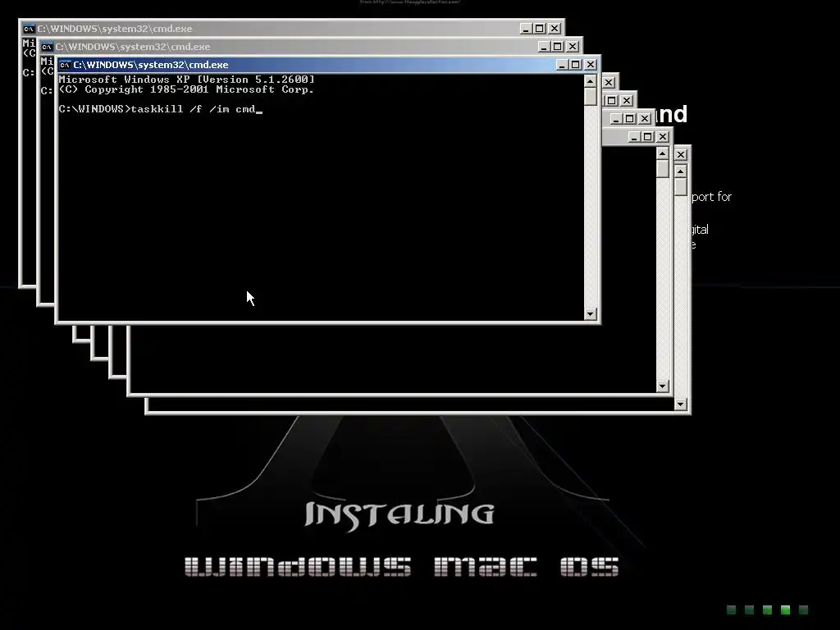Viewport: 840px width, 630px height.
Task: Minimize the cmd window next to the 'nd' heading
Action: (615, 118)
